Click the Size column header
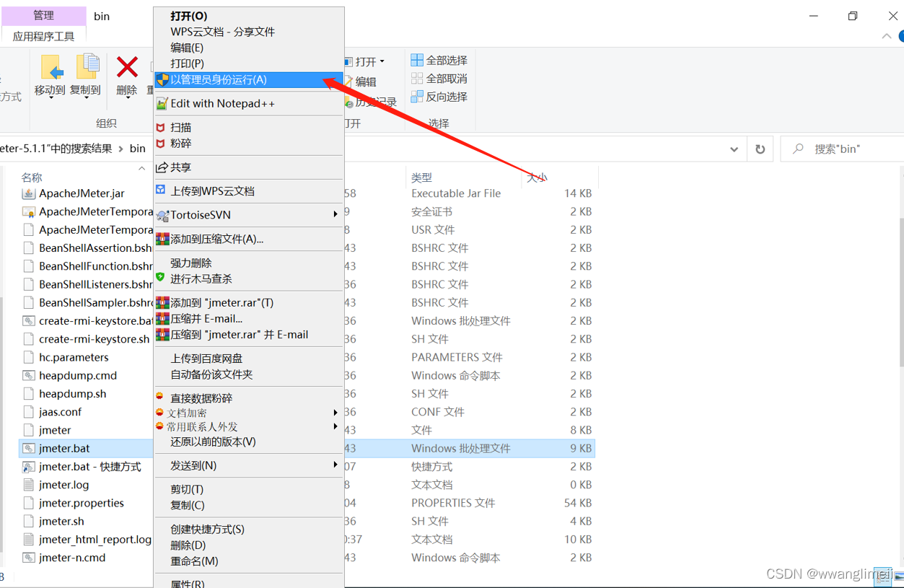The image size is (904, 588). click(x=536, y=177)
